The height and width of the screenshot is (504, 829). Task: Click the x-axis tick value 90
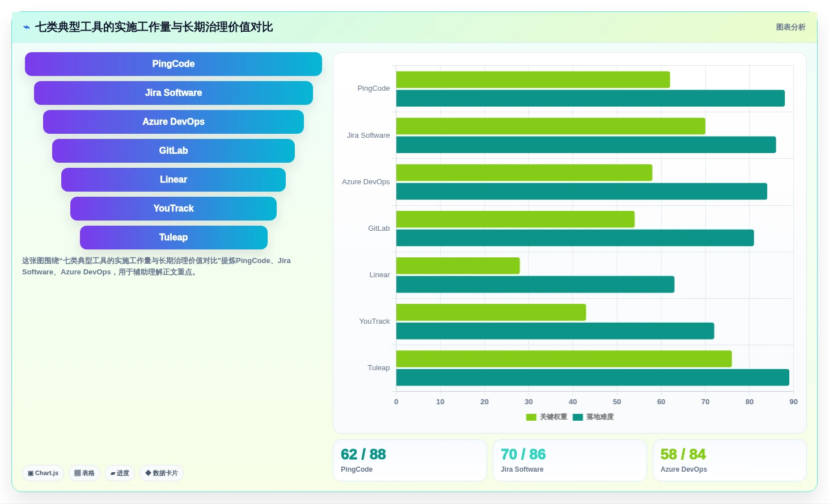[x=793, y=402]
